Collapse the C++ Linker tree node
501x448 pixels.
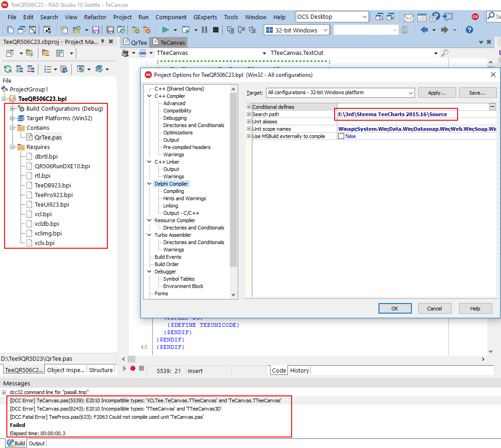(x=149, y=162)
